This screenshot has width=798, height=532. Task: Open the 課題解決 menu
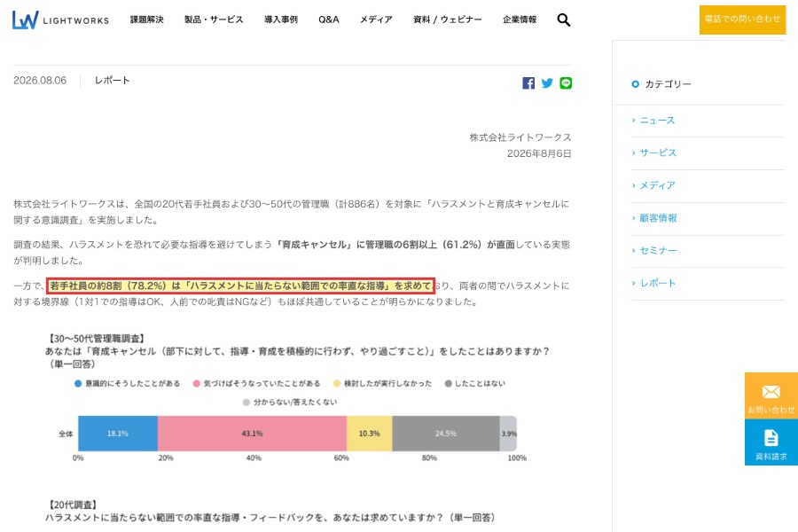147,20
